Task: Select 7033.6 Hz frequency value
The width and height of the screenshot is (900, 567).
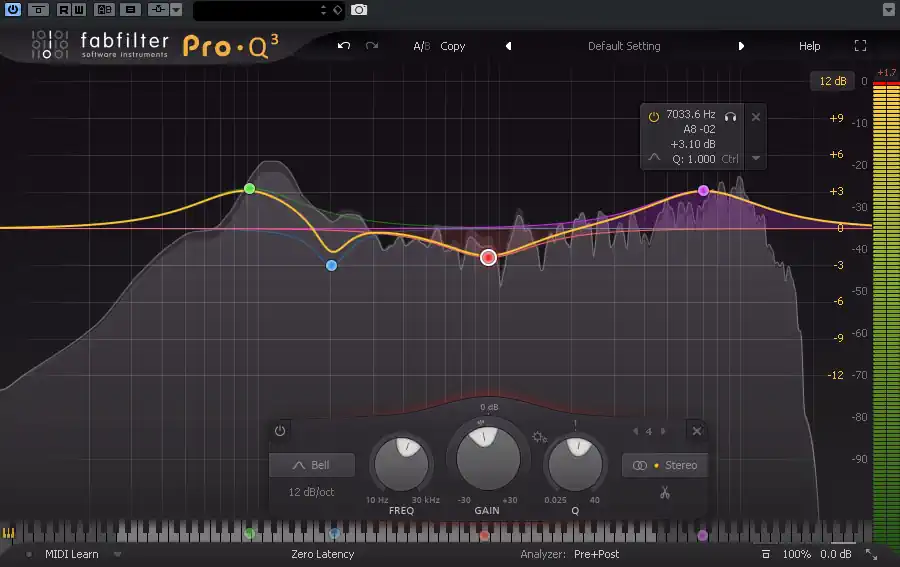Action: (x=690, y=114)
